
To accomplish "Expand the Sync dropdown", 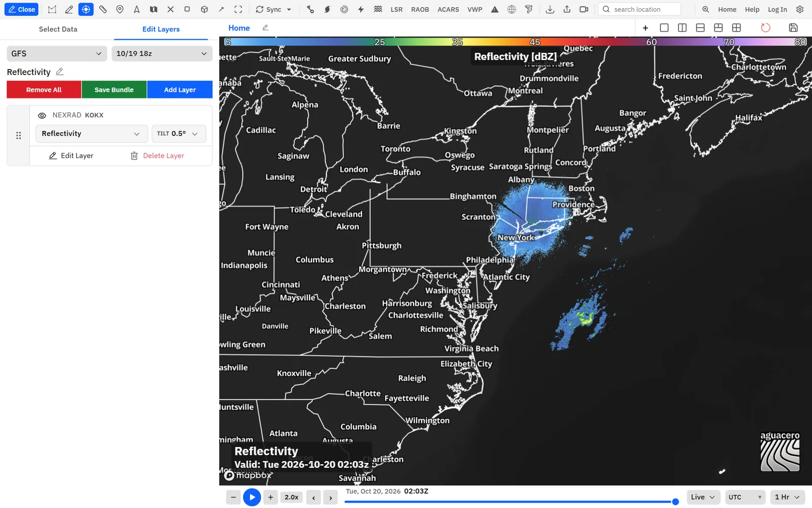I will pos(274,9).
